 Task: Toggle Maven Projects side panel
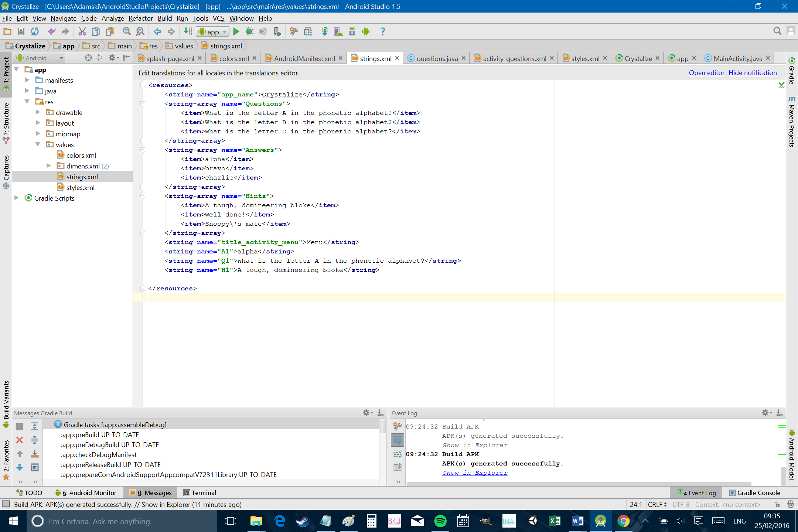click(792, 122)
